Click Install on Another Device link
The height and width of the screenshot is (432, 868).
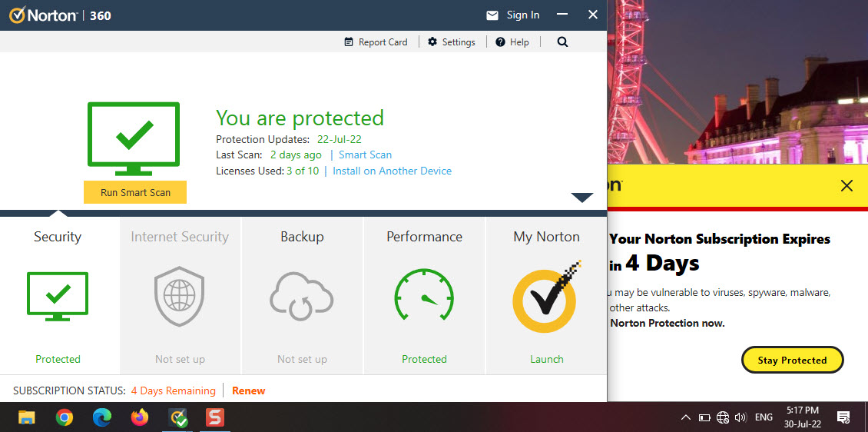click(392, 171)
